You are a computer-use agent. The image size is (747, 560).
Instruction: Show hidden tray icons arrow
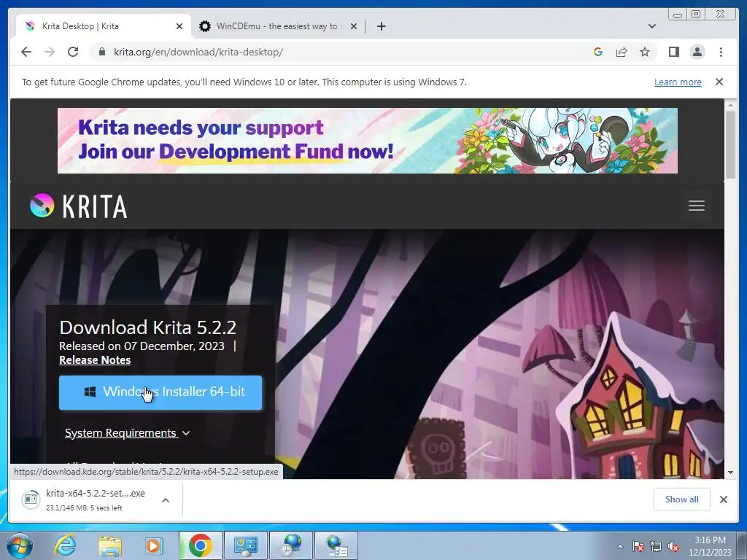(620, 546)
